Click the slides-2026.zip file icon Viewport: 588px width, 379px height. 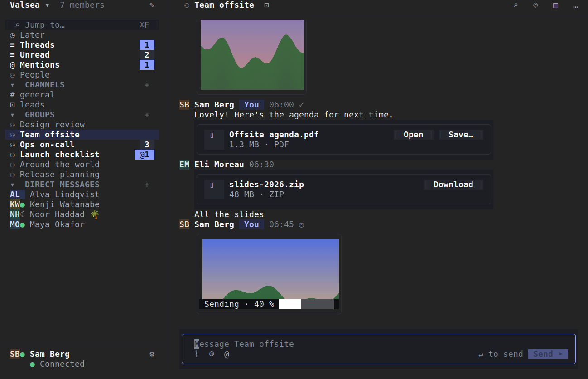coord(214,189)
